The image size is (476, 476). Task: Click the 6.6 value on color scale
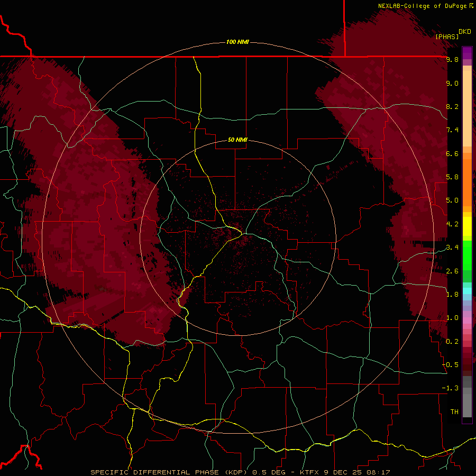pyautogui.click(x=452, y=153)
